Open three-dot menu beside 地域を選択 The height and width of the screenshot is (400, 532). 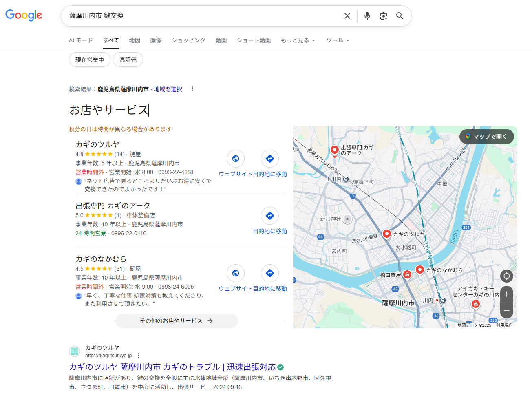point(192,89)
